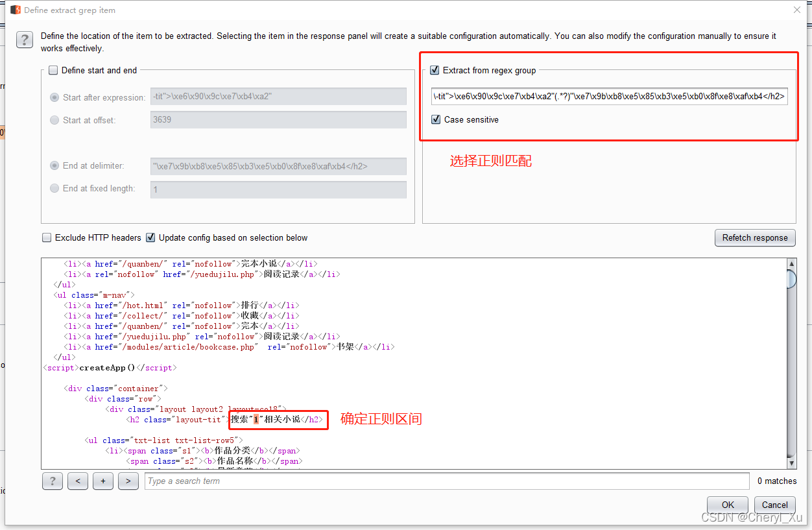Click the div class="row" line
Screen dimensions: 812x530
[x=123, y=399]
